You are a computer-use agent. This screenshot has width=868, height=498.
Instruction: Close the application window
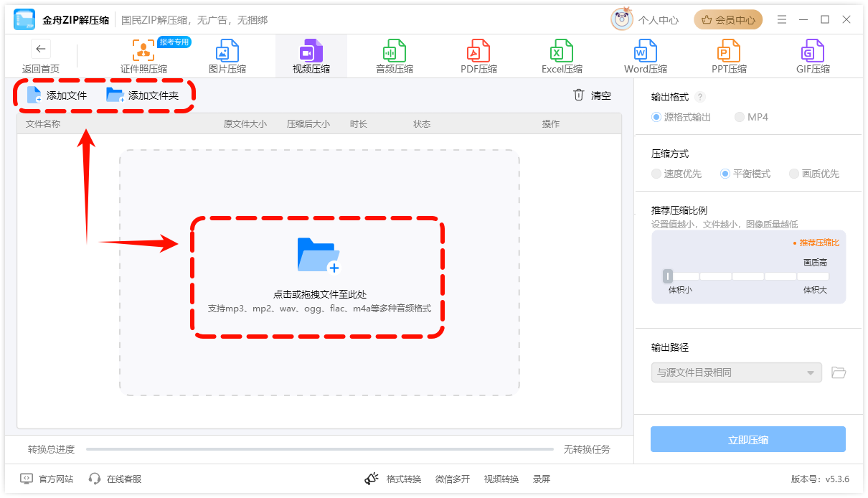[x=846, y=19]
